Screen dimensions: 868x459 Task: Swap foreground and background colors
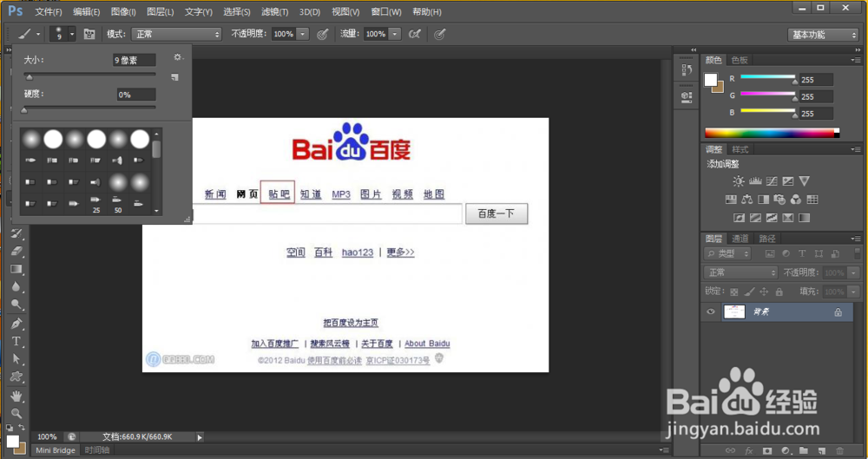point(22,428)
